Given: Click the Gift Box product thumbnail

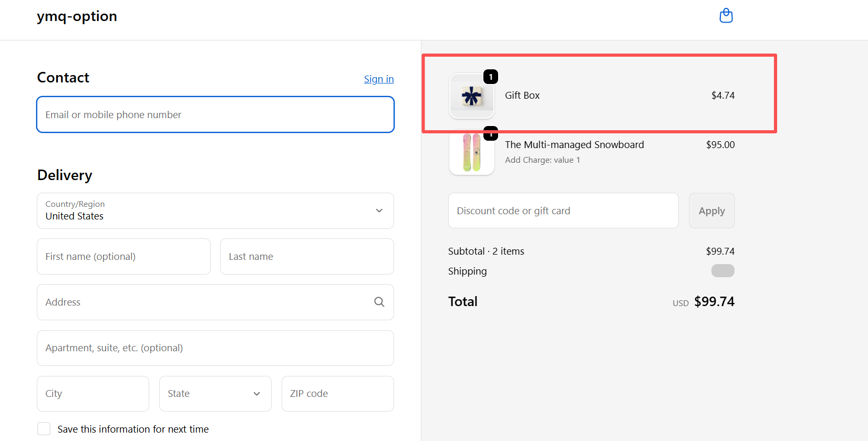Looking at the screenshot, I should pos(471,96).
